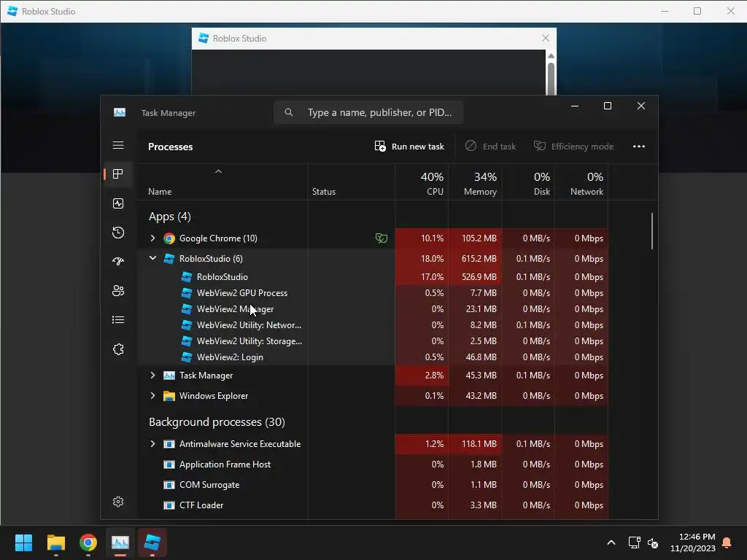Open the Users sidebar icon
This screenshot has width=747, height=560.
[118, 291]
